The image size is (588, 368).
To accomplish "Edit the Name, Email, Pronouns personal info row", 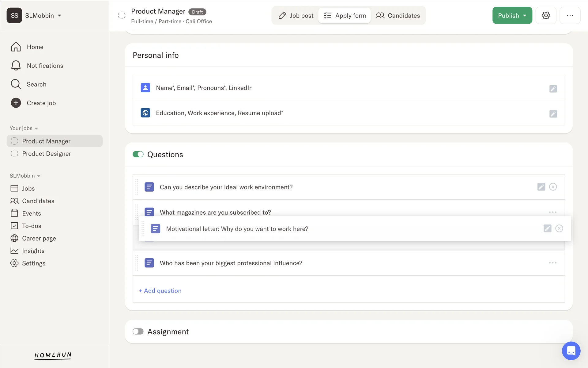I will click(x=553, y=89).
